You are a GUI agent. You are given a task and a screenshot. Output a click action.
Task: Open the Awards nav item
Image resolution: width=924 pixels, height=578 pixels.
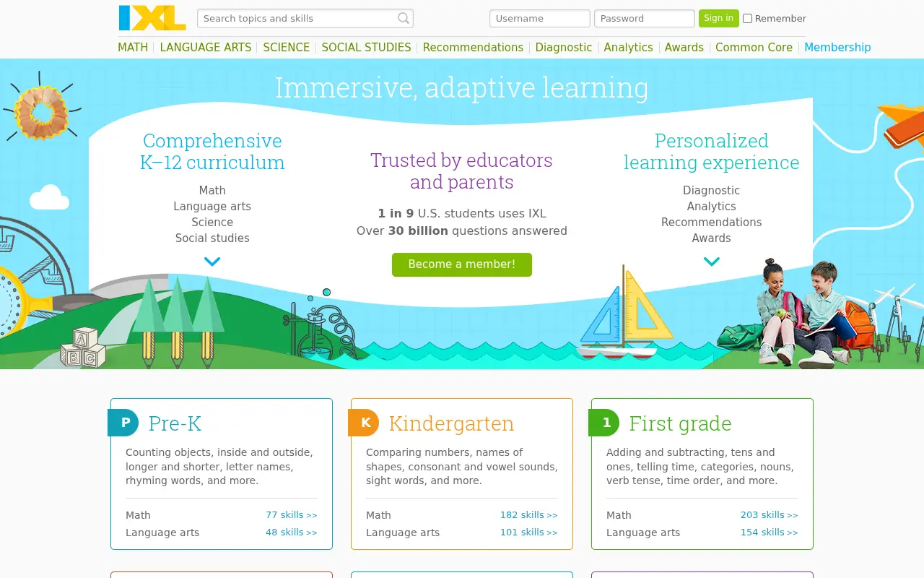[684, 47]
